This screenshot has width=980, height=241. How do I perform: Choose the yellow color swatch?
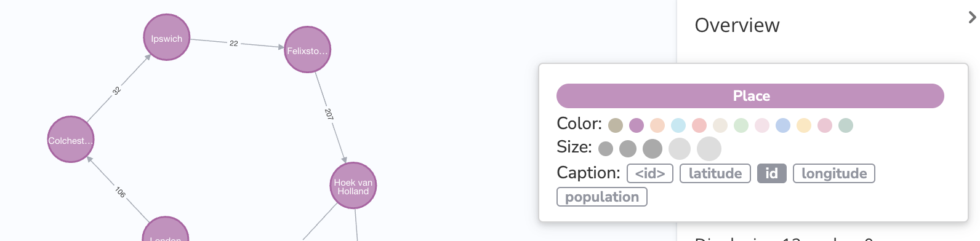pyautogui.click(x=804, y=125)
